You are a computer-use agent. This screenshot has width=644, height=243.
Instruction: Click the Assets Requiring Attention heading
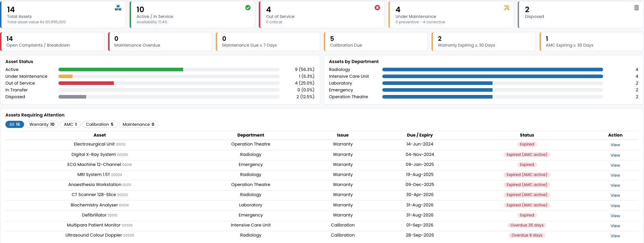click(x=35, y=115)
